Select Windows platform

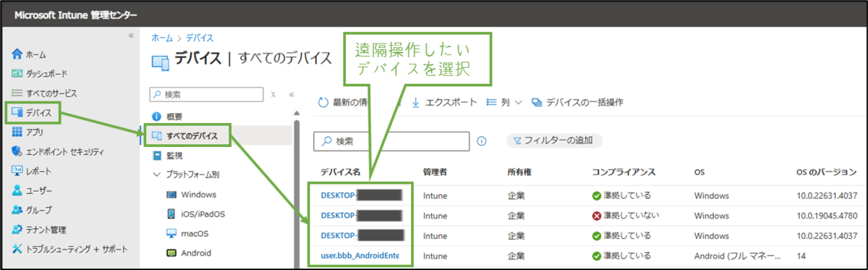pos(199,195)
